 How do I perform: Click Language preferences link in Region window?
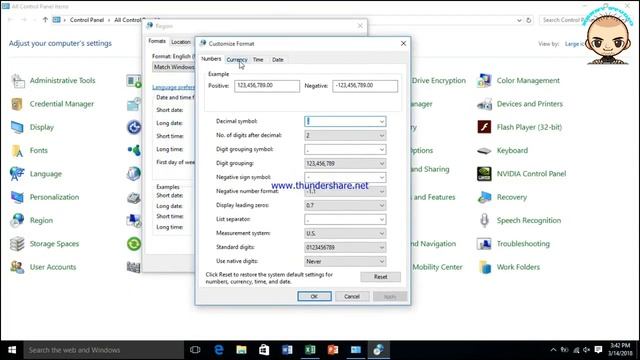[173, 87]
